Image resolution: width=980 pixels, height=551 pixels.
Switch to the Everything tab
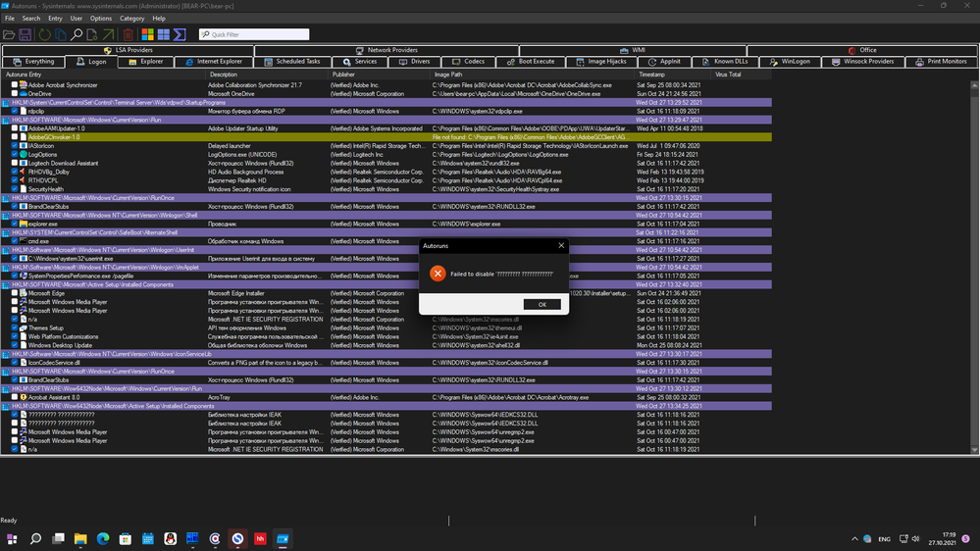(x=33, y=62)
